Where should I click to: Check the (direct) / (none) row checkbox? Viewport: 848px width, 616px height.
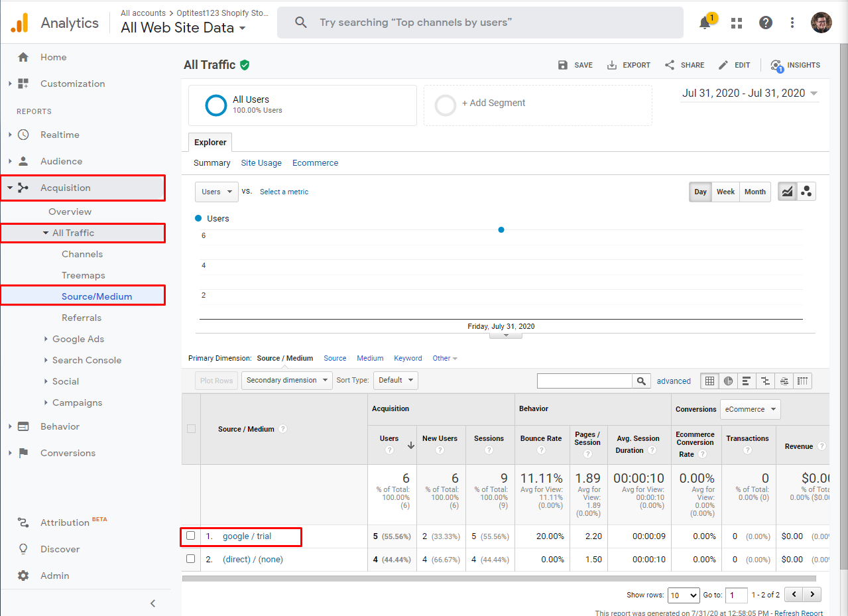coord(191,559)
